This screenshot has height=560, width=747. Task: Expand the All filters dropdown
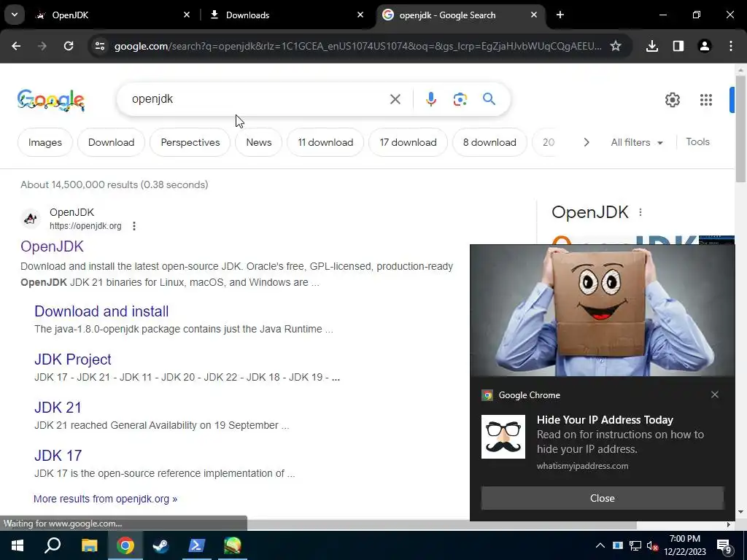(x=636, y=142)
